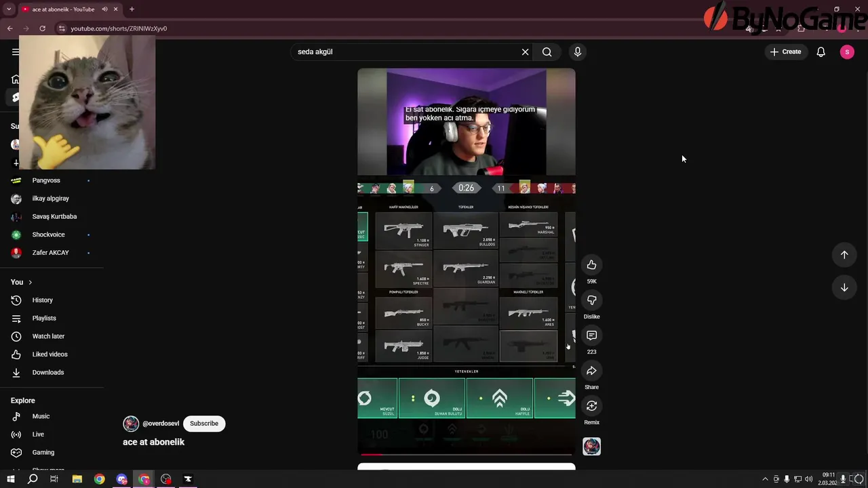Pause the short by clicking the video
The width and height of the screenshot is (868, 488).
467,261
